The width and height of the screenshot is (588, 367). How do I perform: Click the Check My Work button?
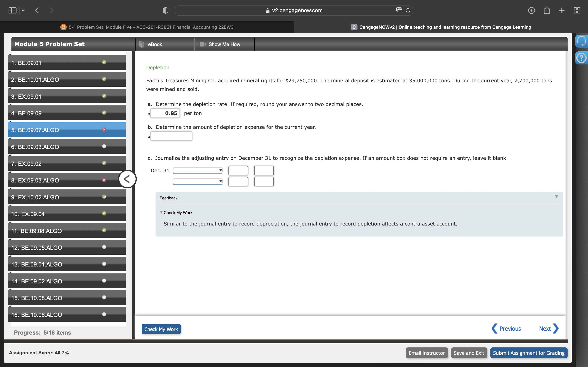[161, 329]
